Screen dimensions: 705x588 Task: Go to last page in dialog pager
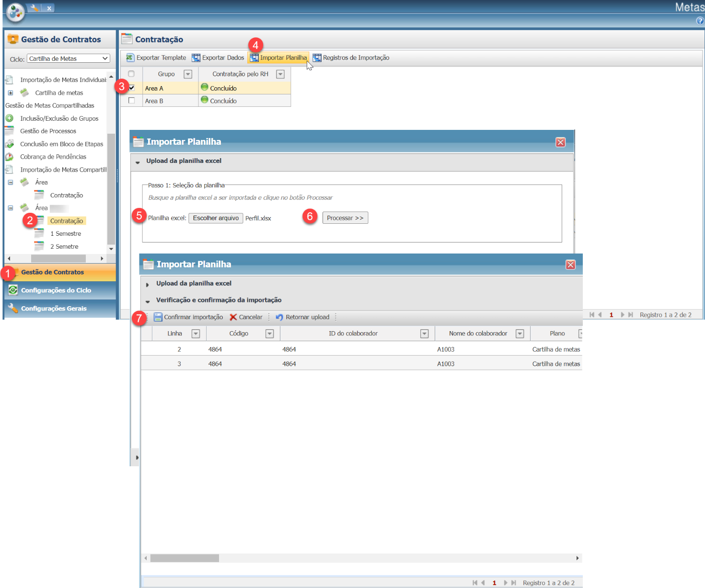[513, 583]
